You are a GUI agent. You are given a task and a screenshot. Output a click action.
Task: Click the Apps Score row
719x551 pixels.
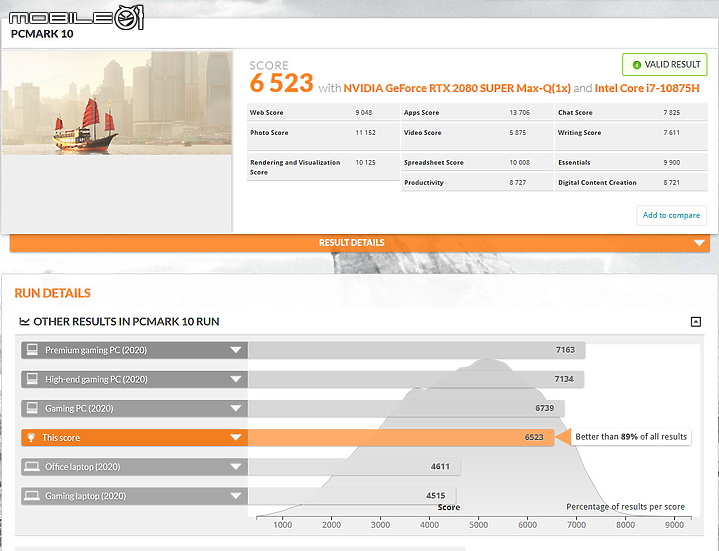tap(477, 112)
